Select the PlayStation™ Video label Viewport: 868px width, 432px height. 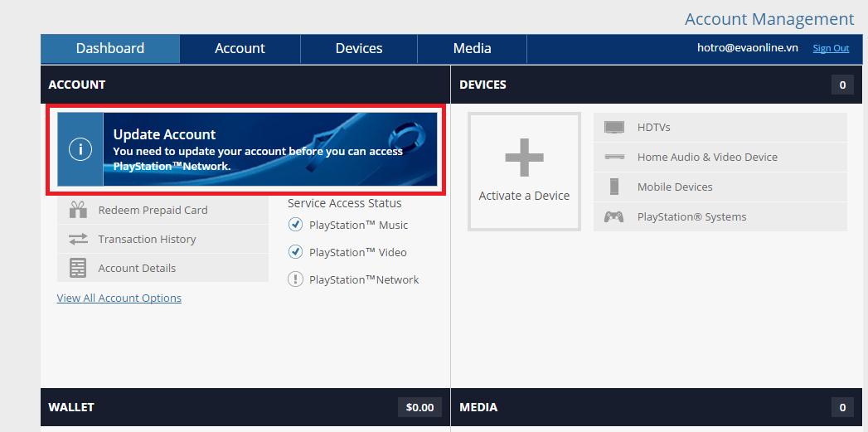click(x=358, y=253)
